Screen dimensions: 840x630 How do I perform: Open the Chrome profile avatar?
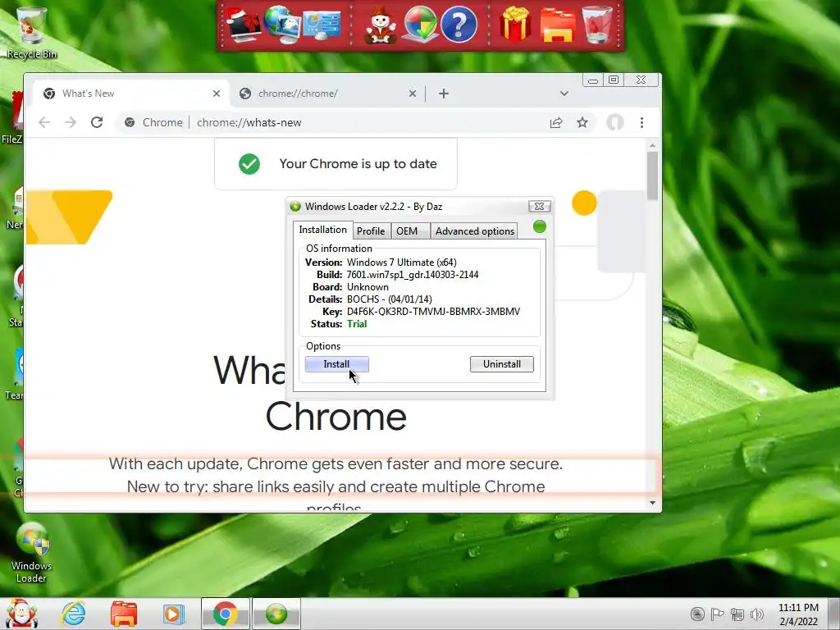click(x=615, y=123)
